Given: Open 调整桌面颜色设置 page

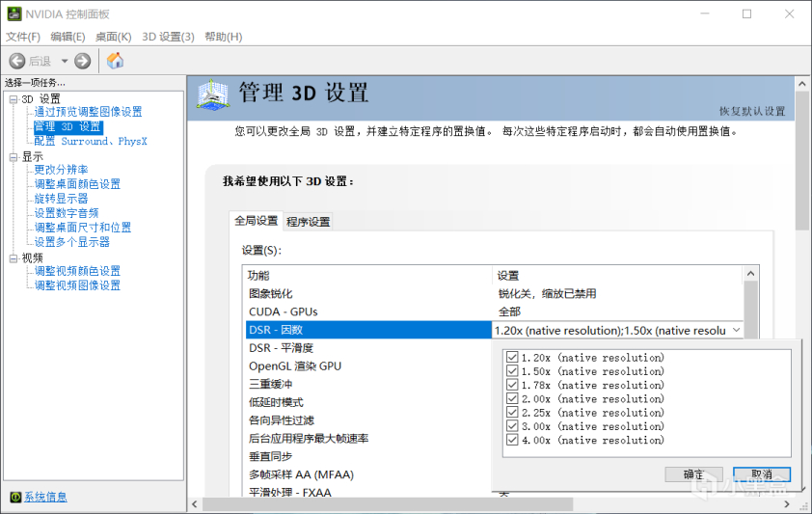Looking at the screenshot, I should (77, 184).
